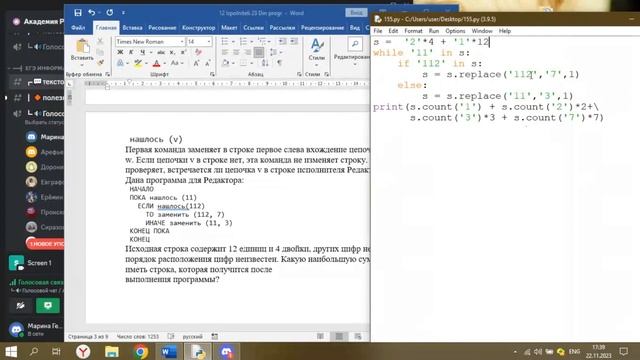
Task: Open Yandex Browser from taskbar
Action: point(83,351)
